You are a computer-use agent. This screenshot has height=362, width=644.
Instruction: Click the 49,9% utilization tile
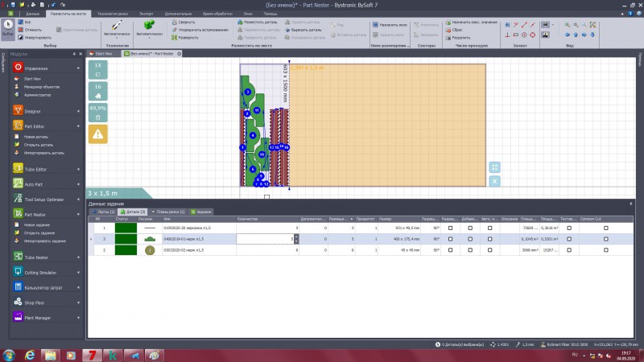97,113
